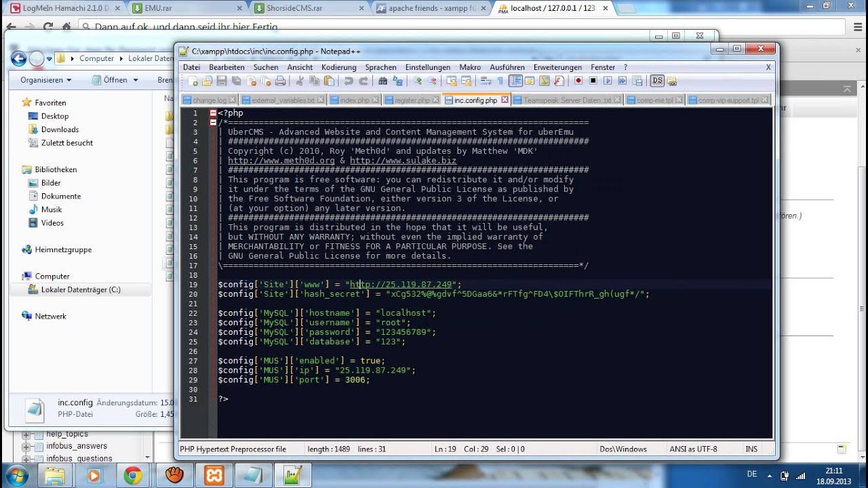The width and height of the screenshot is (868, 488).
Task: Switch to the register.php tab
Action: coord(412,100)
